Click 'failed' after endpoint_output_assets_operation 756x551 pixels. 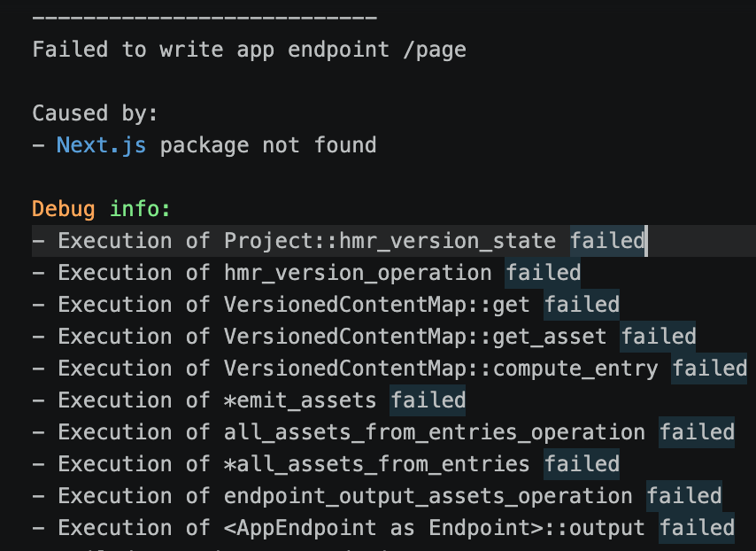pyautogui.click(x=683, y=495)
